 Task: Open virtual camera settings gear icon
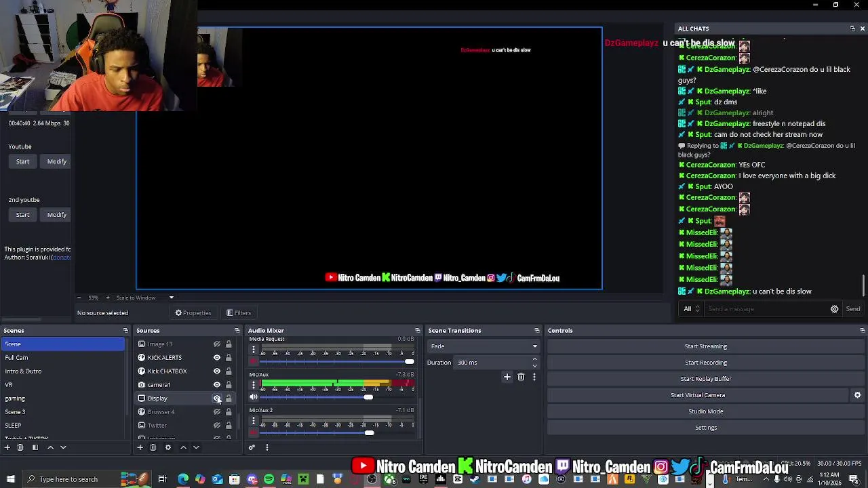click(x=857, y=395)
